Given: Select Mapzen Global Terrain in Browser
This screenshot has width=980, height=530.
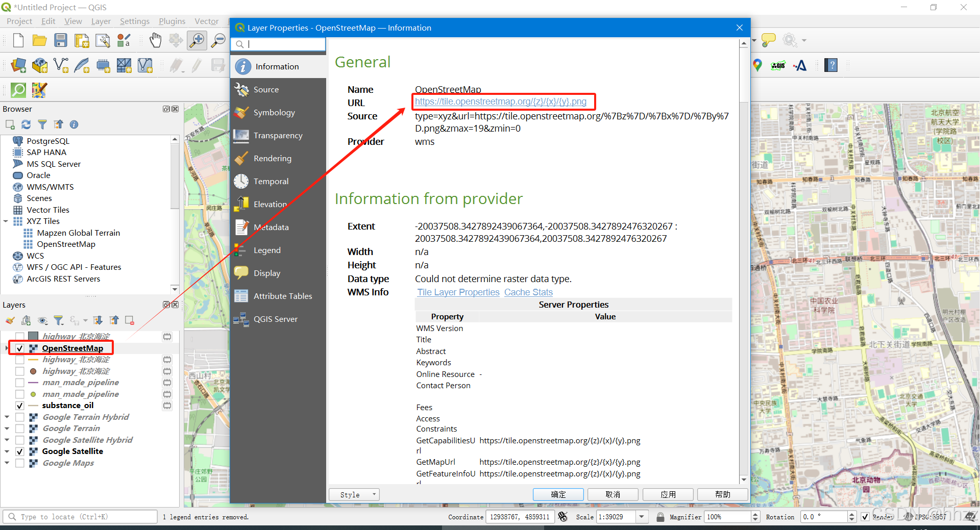Looking at the screenshot, I should (78, 233).
